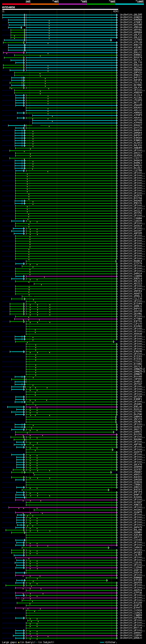The width and height of the screenshot is (146, 644).
Task: Select label UniRef100_Q9NWZ5-2
Action: pyautogui.click(x=132, y=369)
